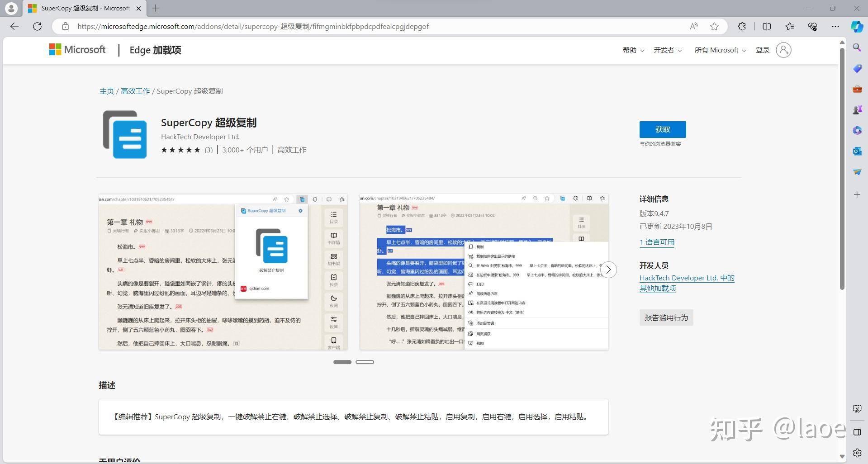Close the SuperCopy browser tab
868x464 pixels.
(138, 8)
